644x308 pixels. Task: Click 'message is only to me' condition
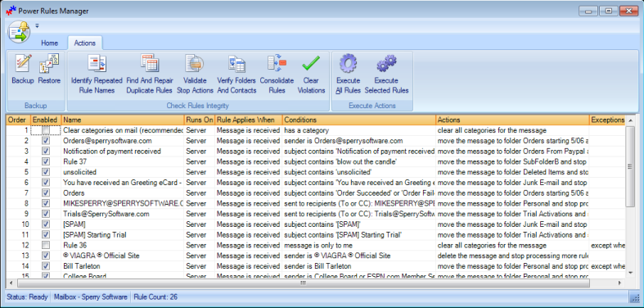(359, 245)
